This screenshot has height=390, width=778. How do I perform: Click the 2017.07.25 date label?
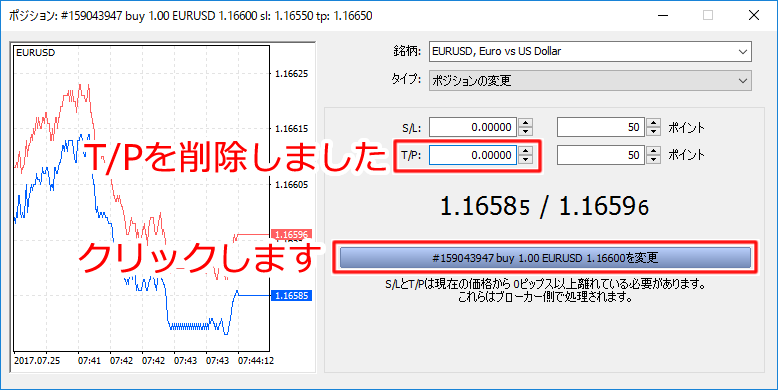37,361
